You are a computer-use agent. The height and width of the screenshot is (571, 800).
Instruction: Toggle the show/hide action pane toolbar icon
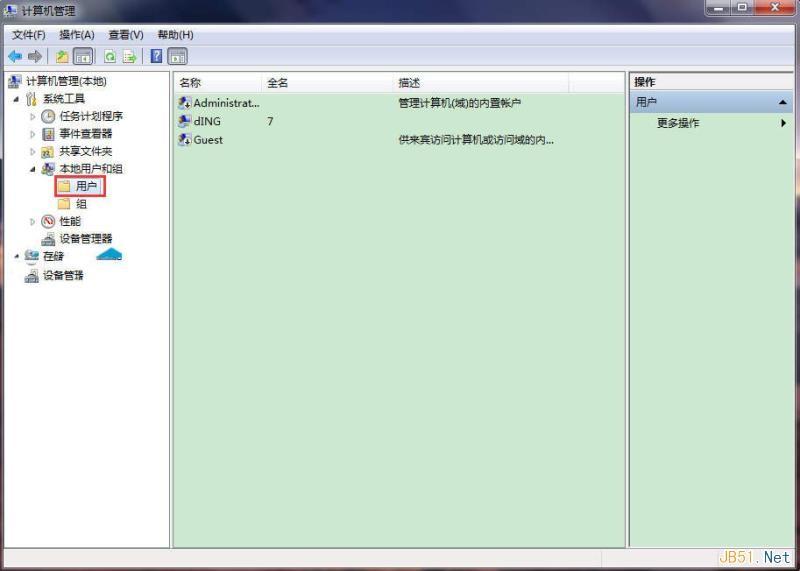(x=178, y=56)
